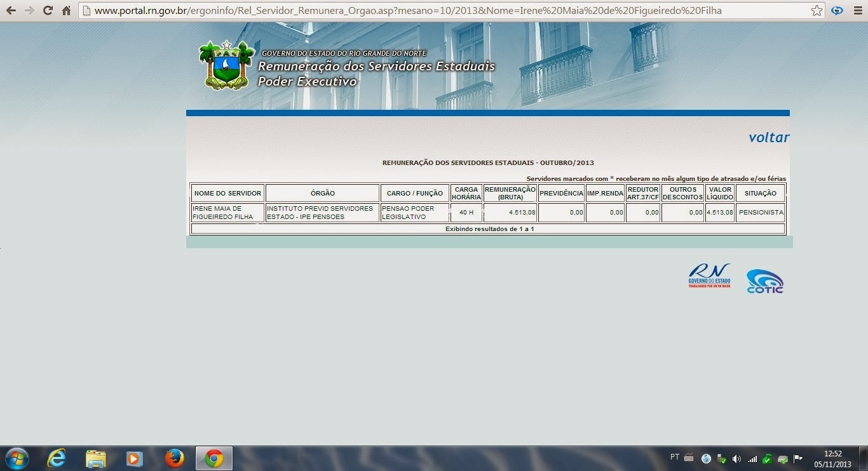
Task: Click the Rio Grande do Norte coat of arms
Action: (226, 65)
